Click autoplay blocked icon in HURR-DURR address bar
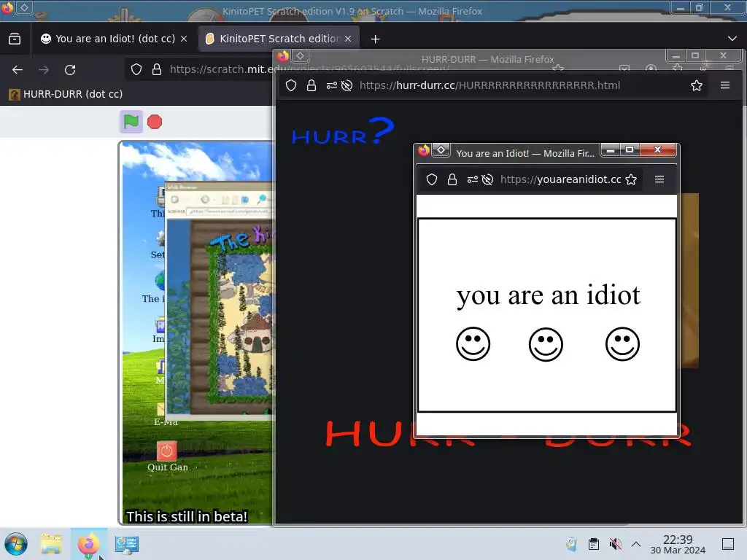 (x=347, y=85)
